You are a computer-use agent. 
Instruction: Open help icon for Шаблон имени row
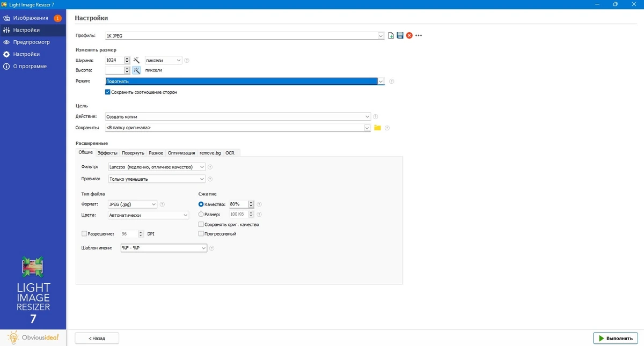point(211,248)
